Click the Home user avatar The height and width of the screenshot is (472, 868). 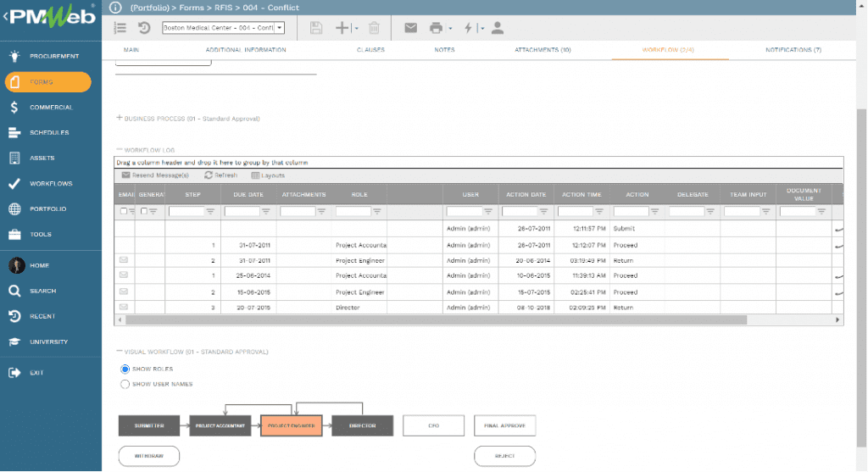pos(17,265)
